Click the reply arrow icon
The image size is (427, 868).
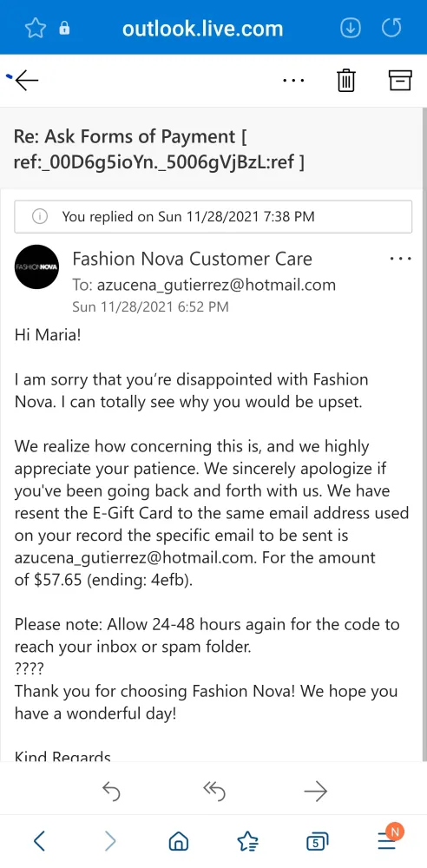(x=111, y=792)
